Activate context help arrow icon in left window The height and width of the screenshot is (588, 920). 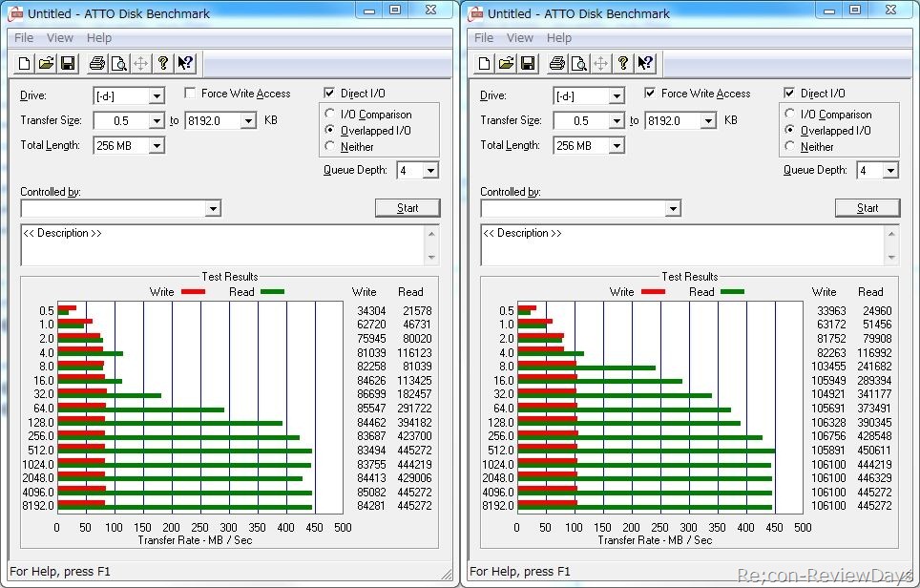point(185,63)
